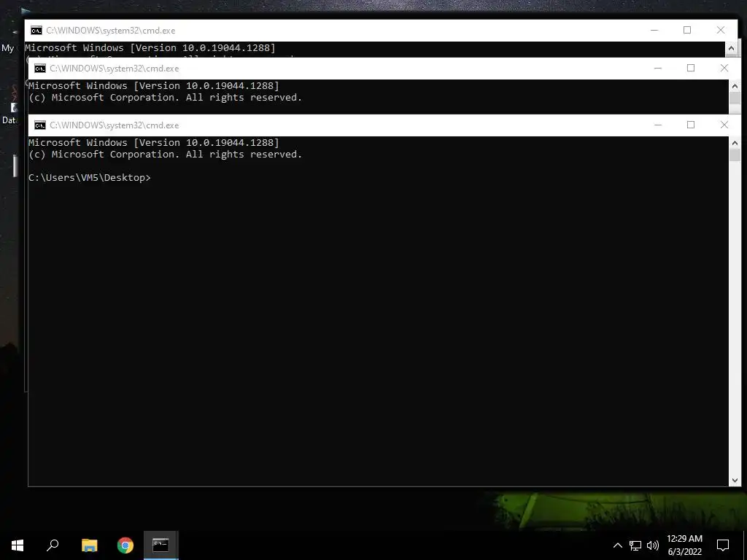Image resolution: width=747 pixels, height=560 pixels.
Task: Open the volume speaker tray icon
Action: [x=653, y=545]
